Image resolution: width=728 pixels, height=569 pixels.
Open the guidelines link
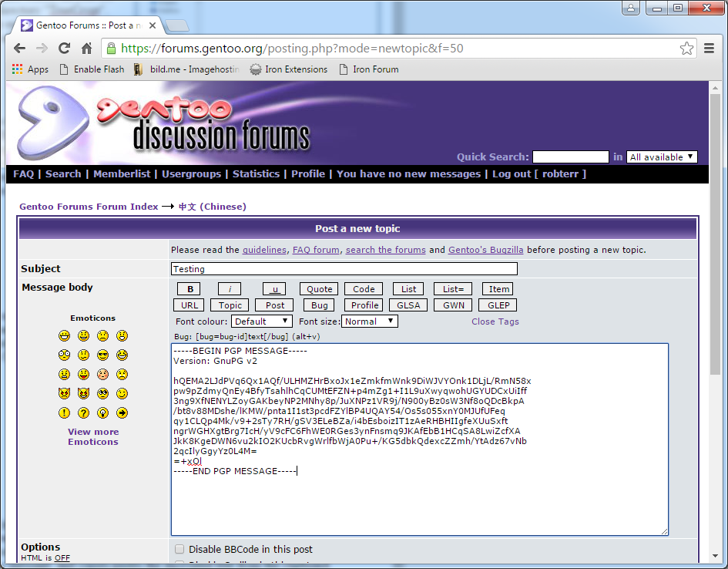(264, 250)
